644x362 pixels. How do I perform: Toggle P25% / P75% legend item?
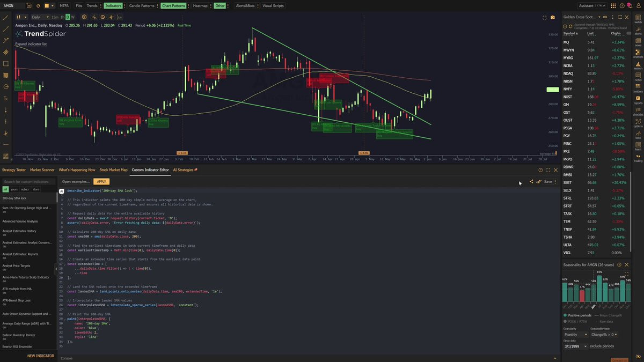(x=576, y=321)
